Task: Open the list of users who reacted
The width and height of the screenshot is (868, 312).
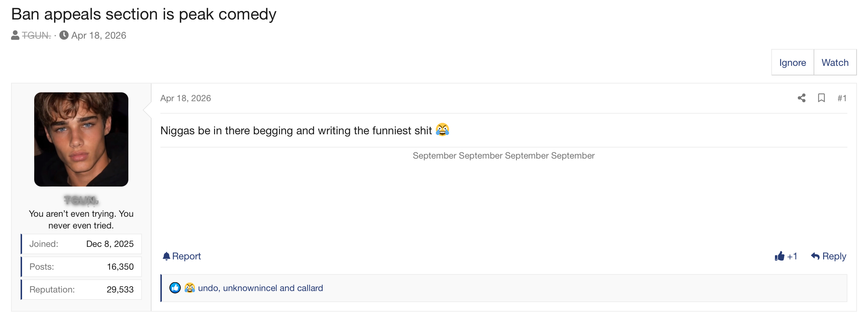Action: (x=260, y=288)
